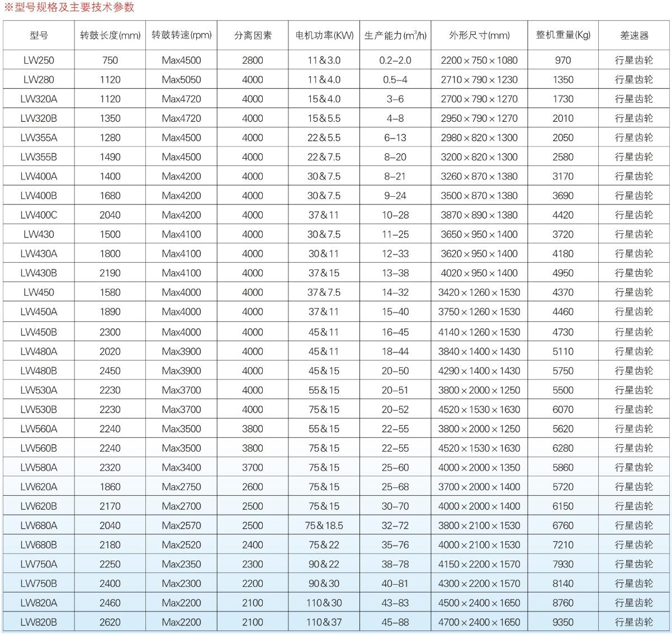Click the 电机功率(KW) header
Screen dimensions: 672x635
point(324,35)
